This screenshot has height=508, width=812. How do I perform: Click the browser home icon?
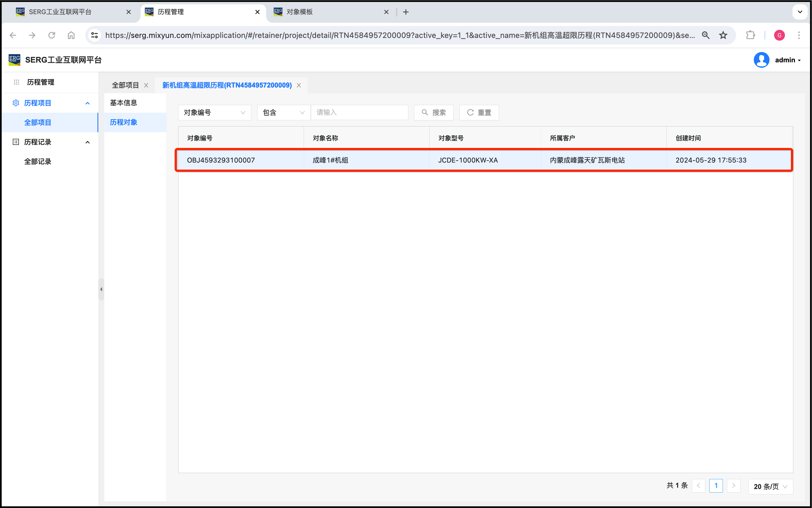click(71, 35)
